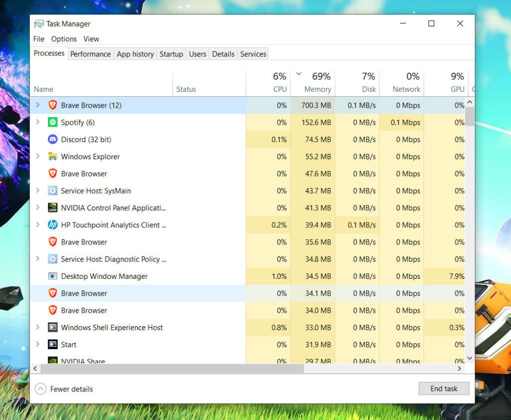Image resolution: width=511 pixels, height=420 pixels.
Task: Click the Brave icon on the 35.6 MB row
Action: [52, 242]
